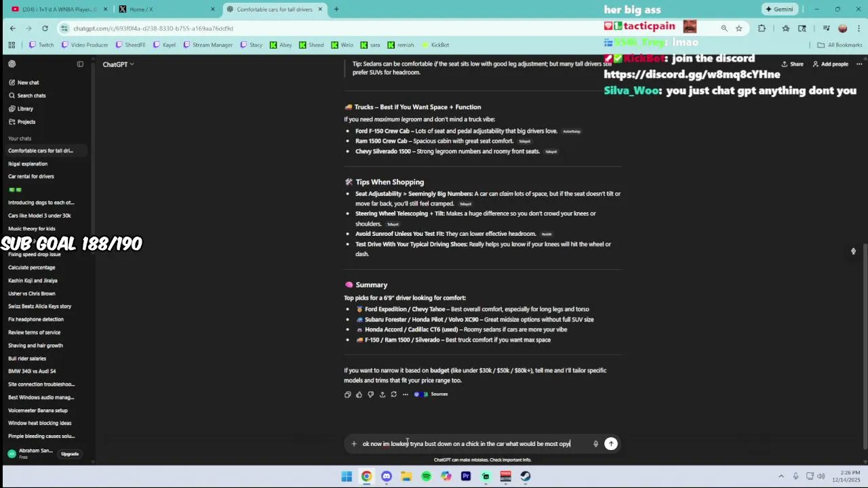Click the Share chat button

(792, 64)
